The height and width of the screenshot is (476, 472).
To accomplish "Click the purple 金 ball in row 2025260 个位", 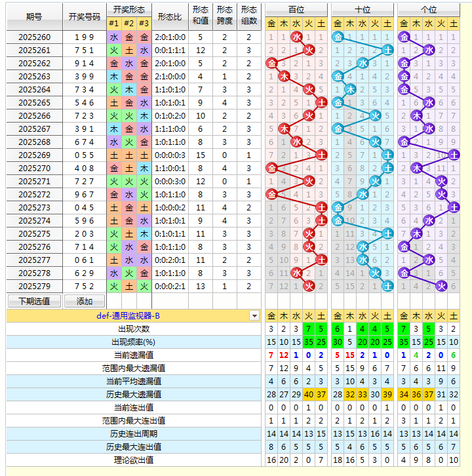I will pos(404,37).
